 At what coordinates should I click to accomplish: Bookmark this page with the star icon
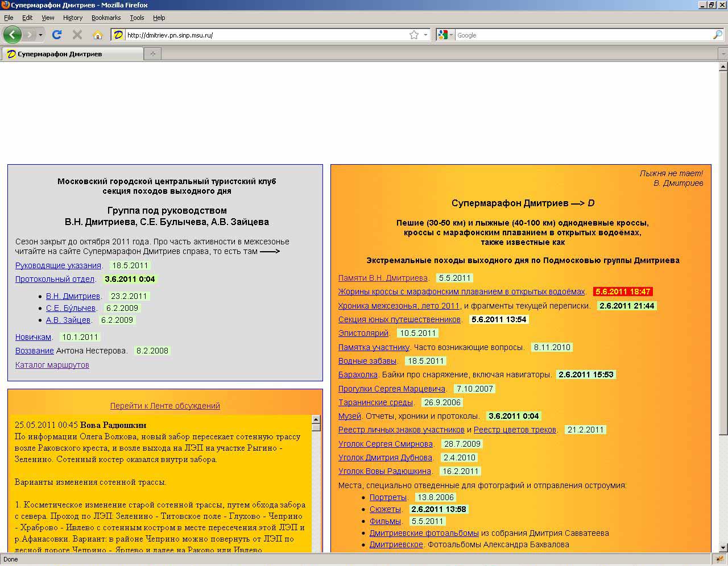[x=414, y=35]
